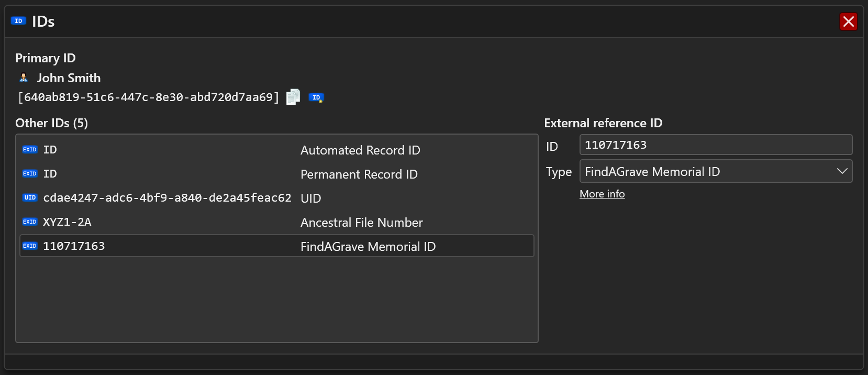The image size is (868, 375).
Task: Click the person icon beside John Smith
Action: pyautogui.click(x=24, y=78)
